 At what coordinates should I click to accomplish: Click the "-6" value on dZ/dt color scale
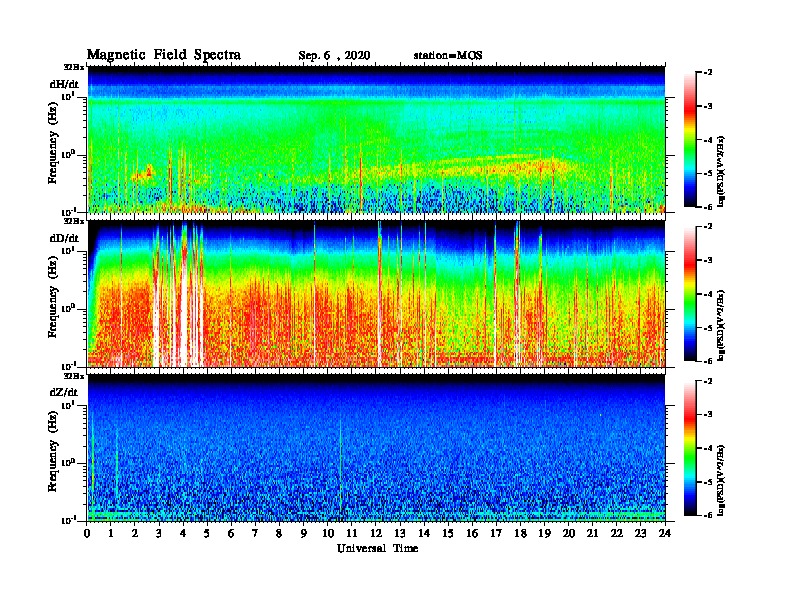pos(708,515)
